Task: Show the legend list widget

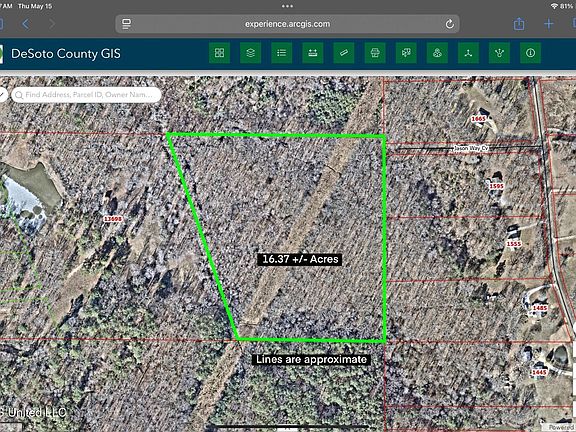Action: coord(282,53)
